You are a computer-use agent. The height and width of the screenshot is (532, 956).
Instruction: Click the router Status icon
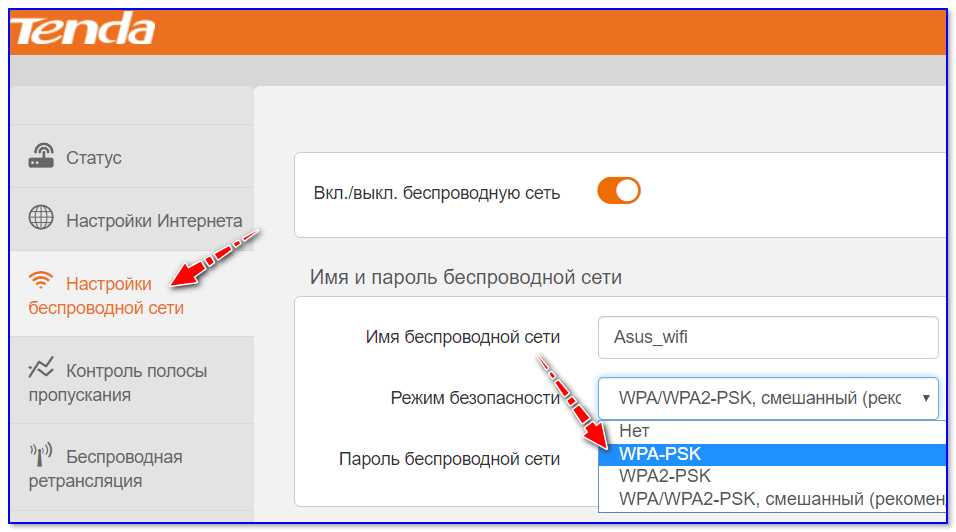(41, 157)
